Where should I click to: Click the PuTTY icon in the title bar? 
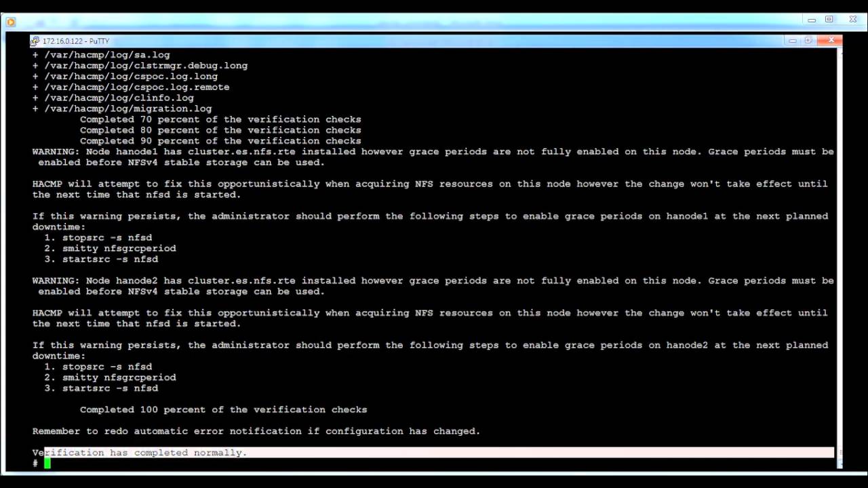coord(35,41)
